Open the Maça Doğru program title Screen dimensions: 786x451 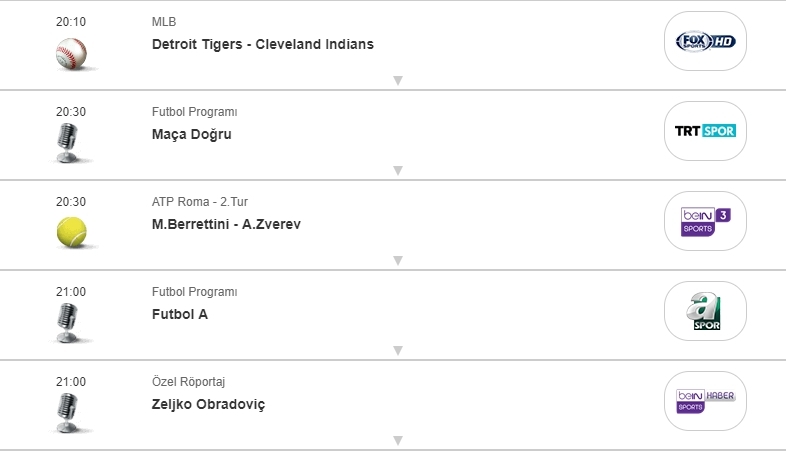192,134
